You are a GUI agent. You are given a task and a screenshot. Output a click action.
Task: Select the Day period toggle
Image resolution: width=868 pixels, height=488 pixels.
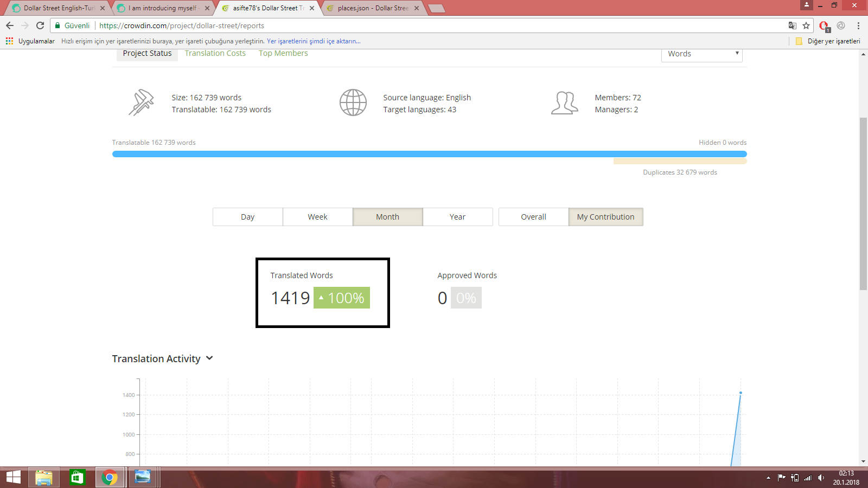[x=247, y=217]
